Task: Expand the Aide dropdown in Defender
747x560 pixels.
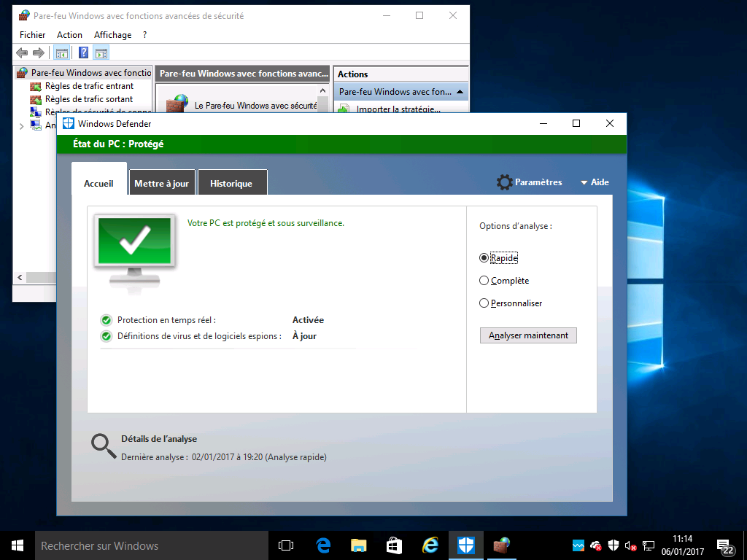Action: [595, 182]
